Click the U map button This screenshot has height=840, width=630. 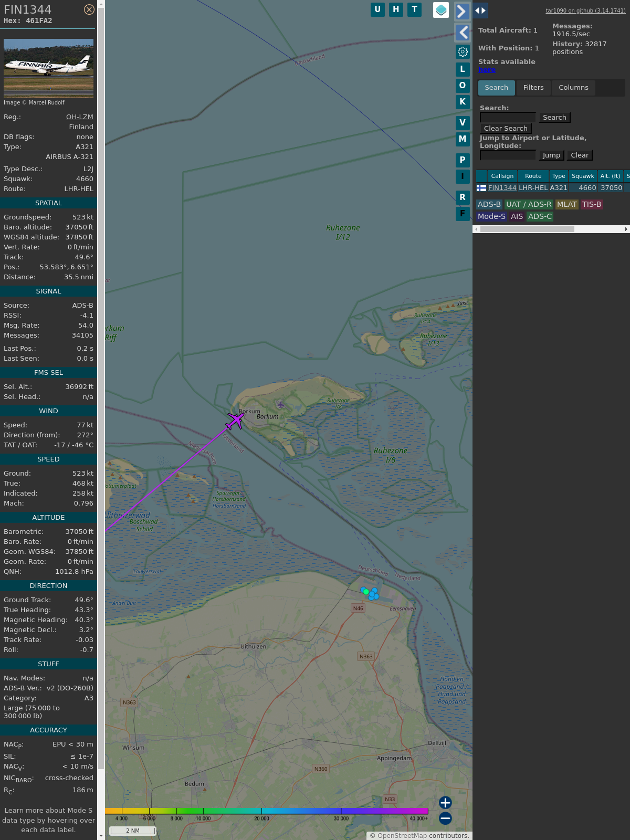point(377,9)
